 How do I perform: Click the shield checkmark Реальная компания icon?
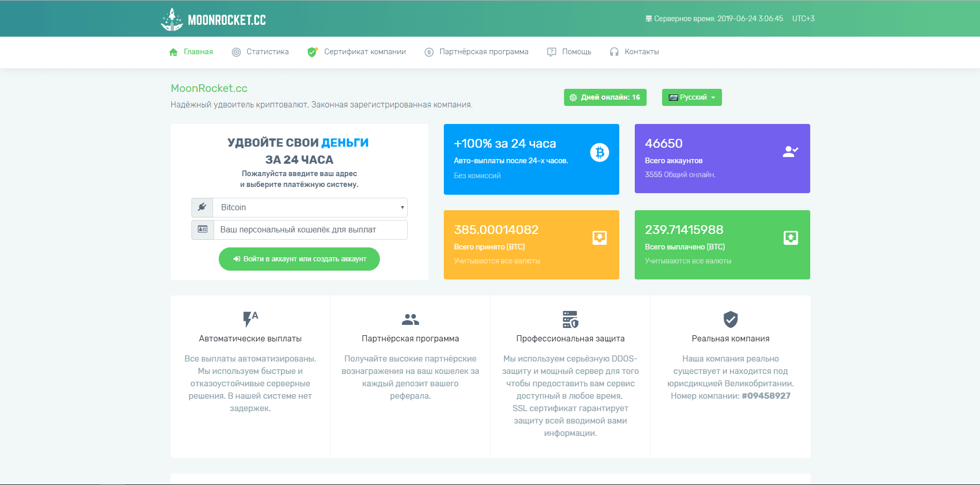pos(730,319)
